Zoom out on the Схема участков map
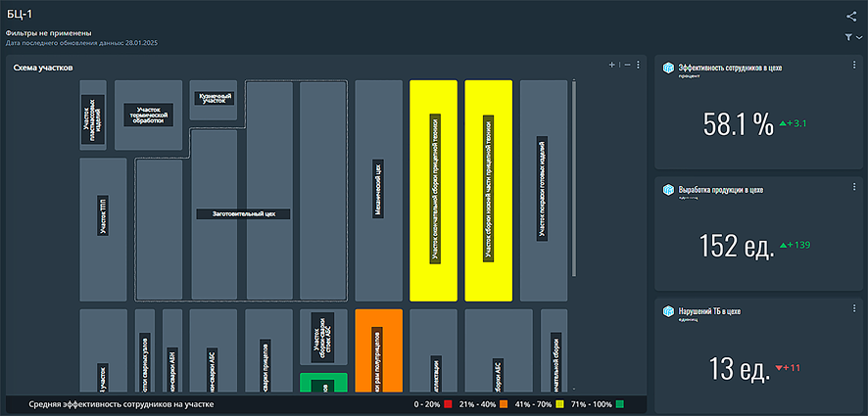 (x=627, y=66)
